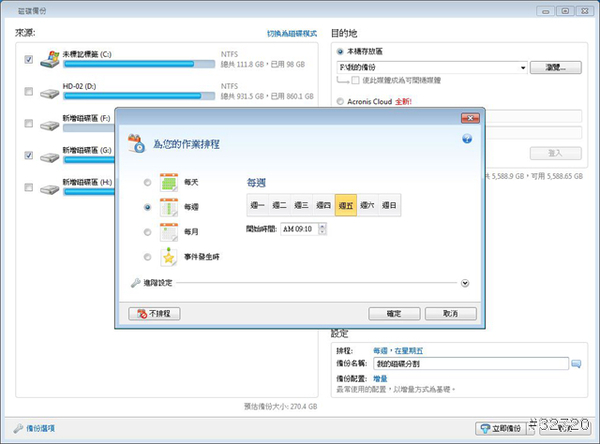
Task: Check the 新增磁碟區 (F:) checkbox
Action: pos(29,123)
